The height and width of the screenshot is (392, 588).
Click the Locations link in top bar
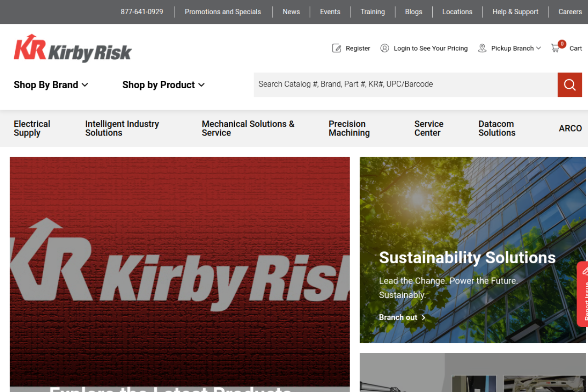(457, 12)
